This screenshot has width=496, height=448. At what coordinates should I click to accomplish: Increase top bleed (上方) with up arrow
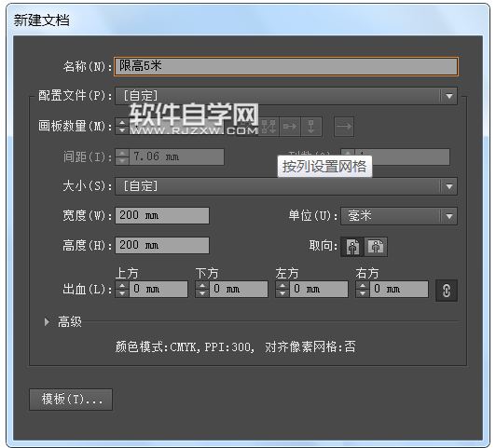(122, 285)
